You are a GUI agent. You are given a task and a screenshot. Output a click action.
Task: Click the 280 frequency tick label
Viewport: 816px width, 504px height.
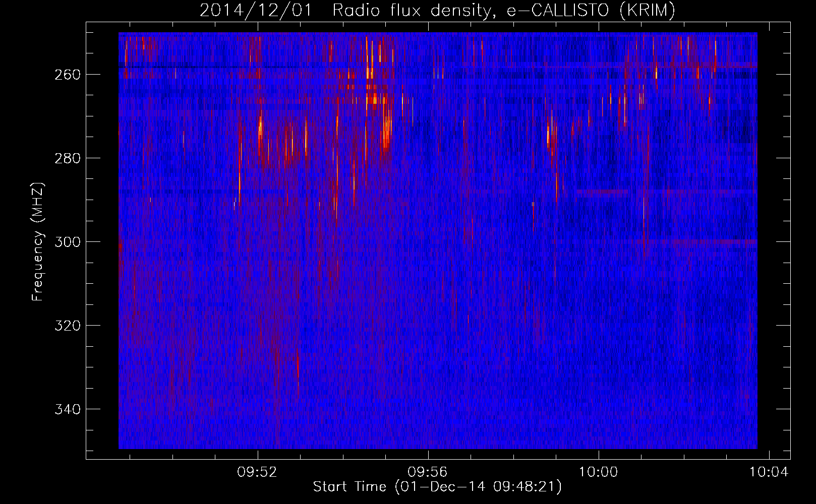[x=67, y=158]
